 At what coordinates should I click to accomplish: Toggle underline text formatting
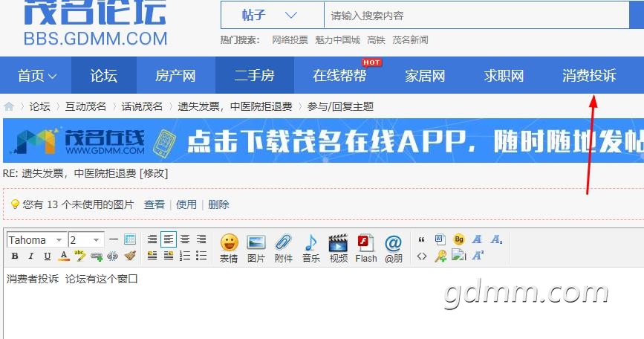(48, 256)
